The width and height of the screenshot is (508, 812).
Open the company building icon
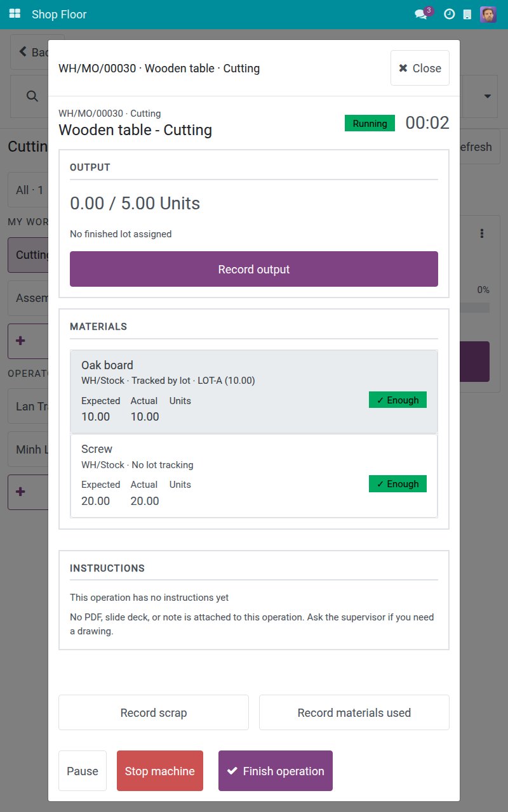click(x=467, y=14)
